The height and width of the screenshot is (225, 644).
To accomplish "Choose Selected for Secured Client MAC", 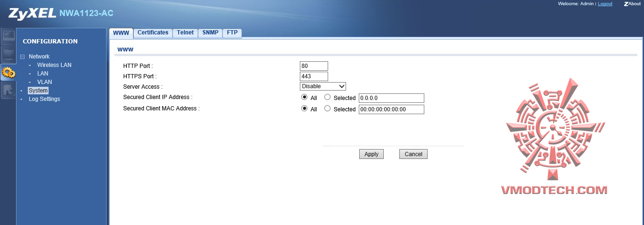I will (327, 108).
